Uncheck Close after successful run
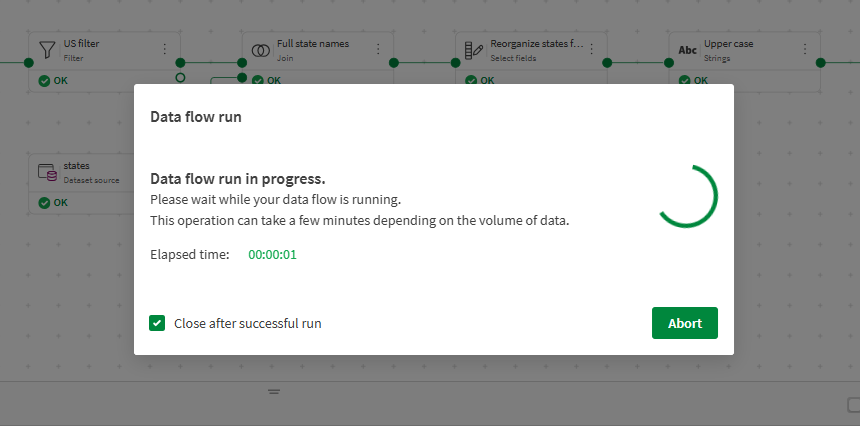 click(157, 323)
